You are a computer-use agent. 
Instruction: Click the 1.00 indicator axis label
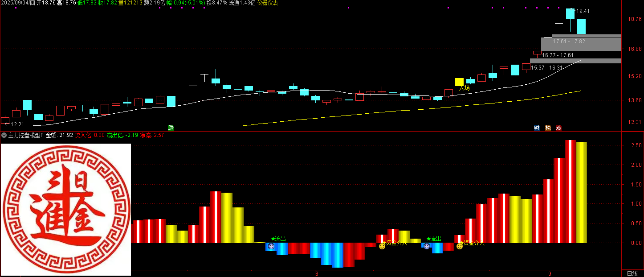point(636,204)
